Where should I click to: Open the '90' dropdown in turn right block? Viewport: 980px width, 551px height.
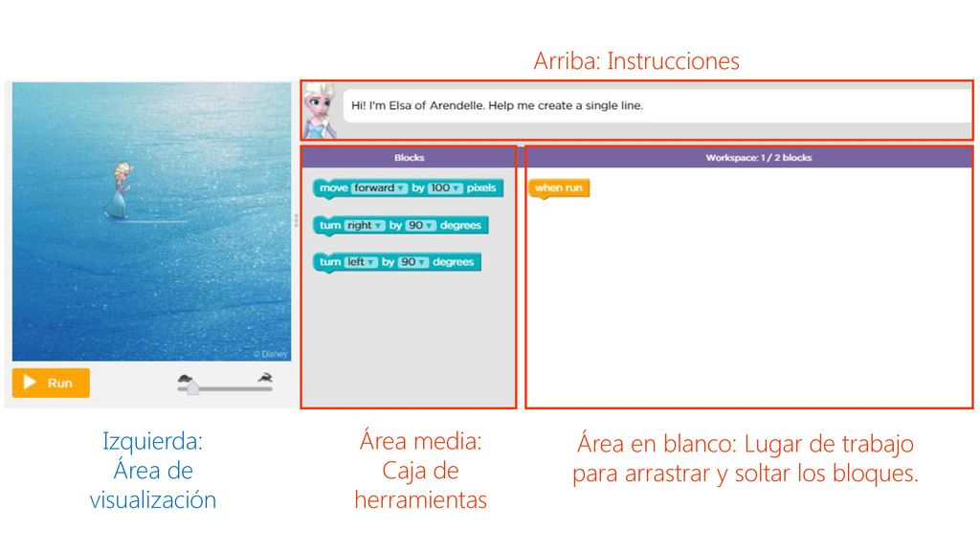[x=421, y=226]
